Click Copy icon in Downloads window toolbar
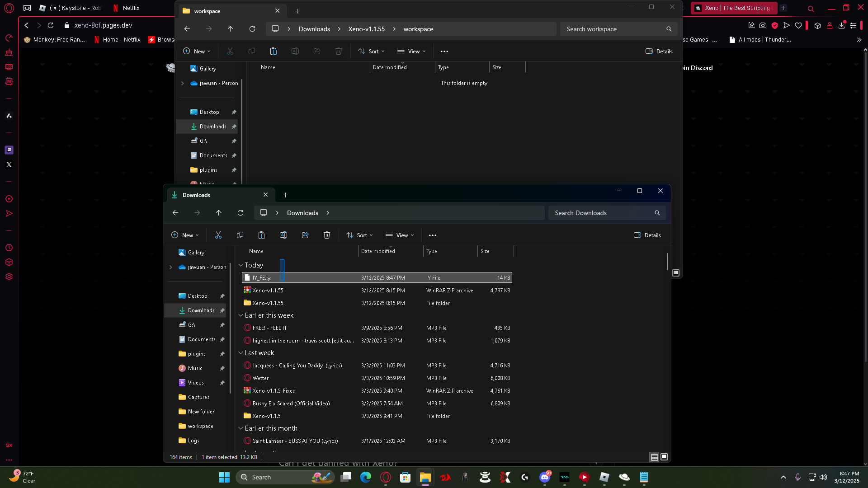The image size is (868, 488). click(x=240, y=235)
